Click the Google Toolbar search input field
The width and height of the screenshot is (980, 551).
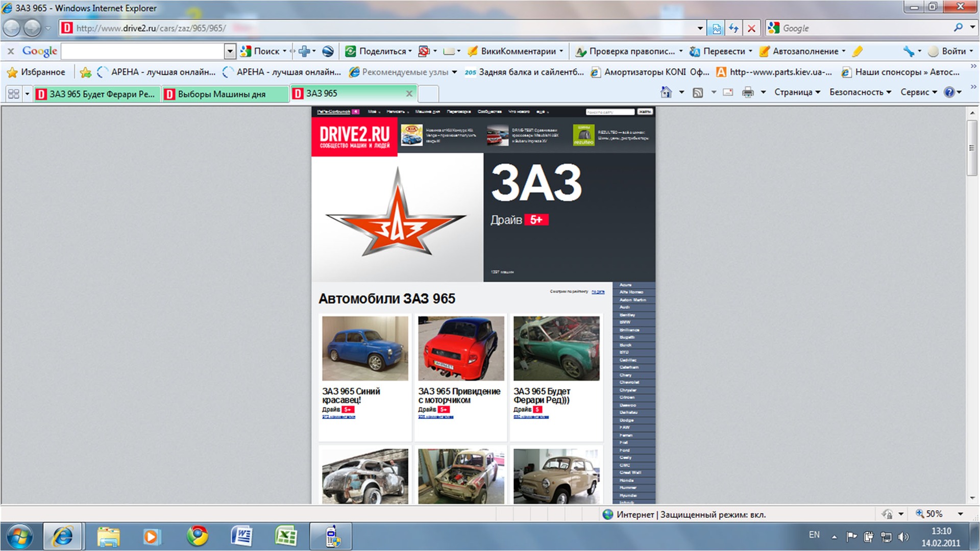click(x=143, y=51)
